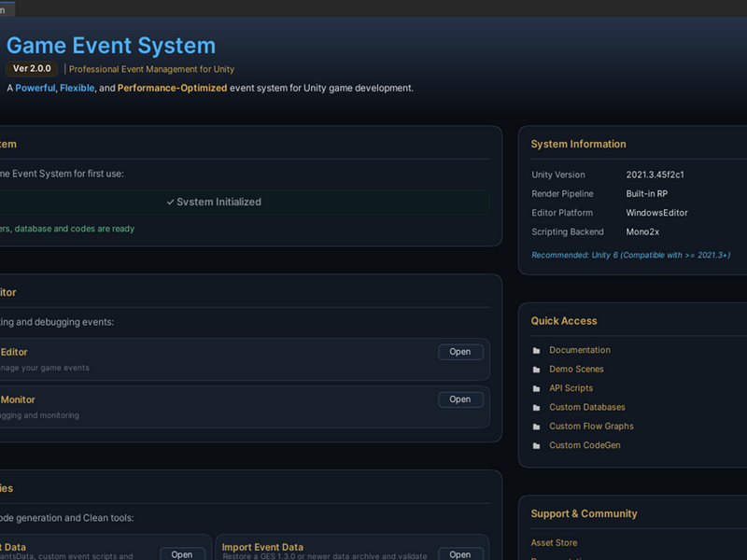Click the Unity Version label

point(558,175)
